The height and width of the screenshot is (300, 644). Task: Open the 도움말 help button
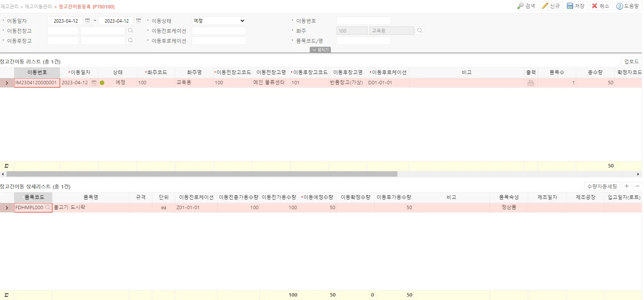tap(628, 6)
